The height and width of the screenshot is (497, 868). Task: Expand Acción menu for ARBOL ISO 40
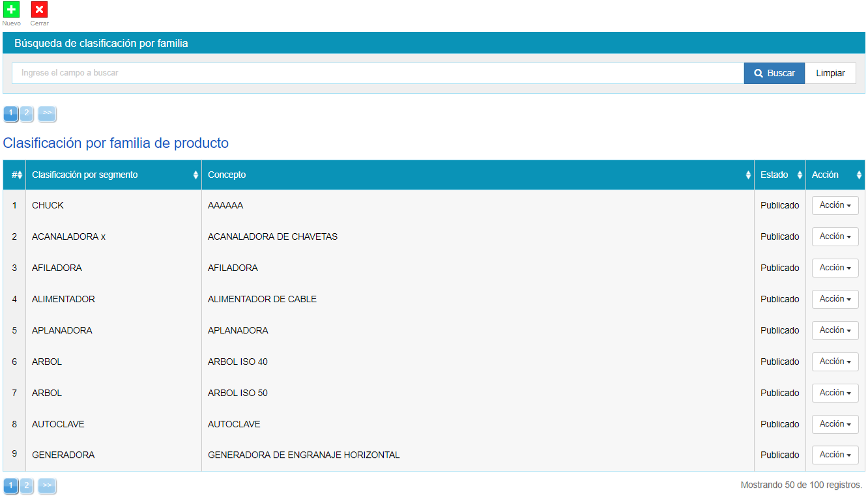pyautogui.click(x=835, y=362)
